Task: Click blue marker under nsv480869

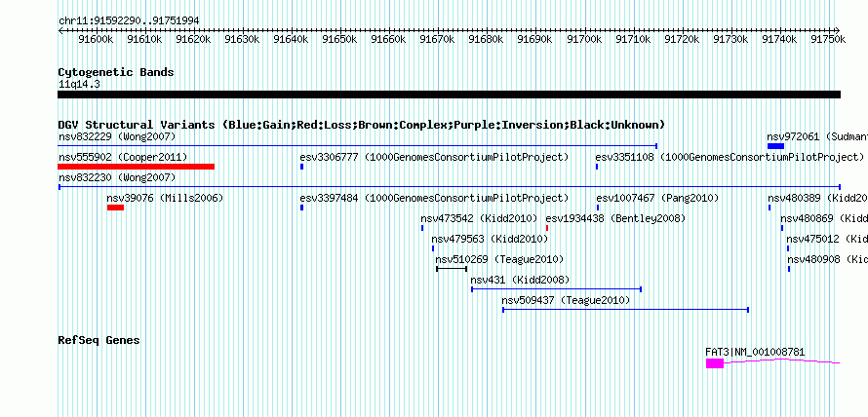Action: coord(782,228)
